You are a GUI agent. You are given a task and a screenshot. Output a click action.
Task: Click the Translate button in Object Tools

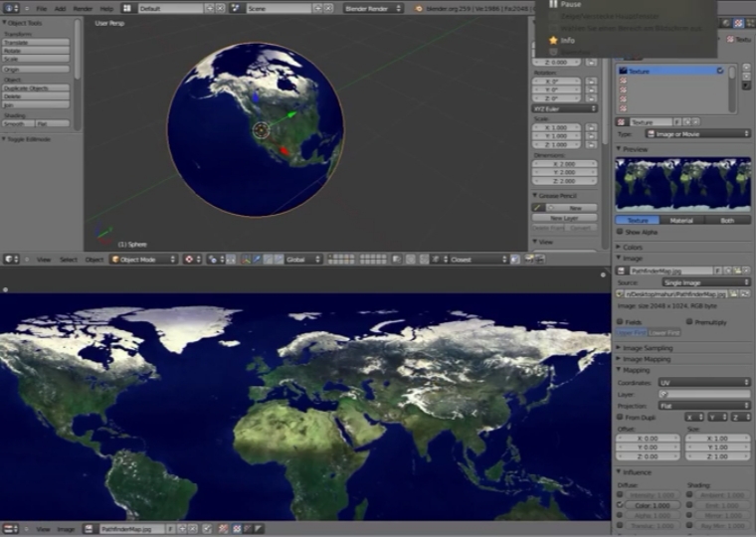pyautogui.click(x=36, y=43)
